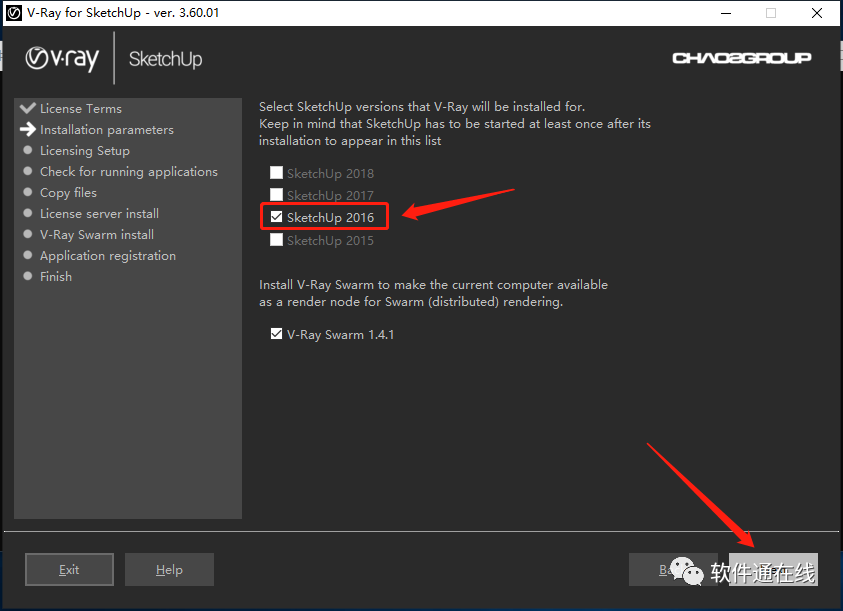Check the SketchUp 2017 checkbox
The image size is (843, 611).
(276, 194)
